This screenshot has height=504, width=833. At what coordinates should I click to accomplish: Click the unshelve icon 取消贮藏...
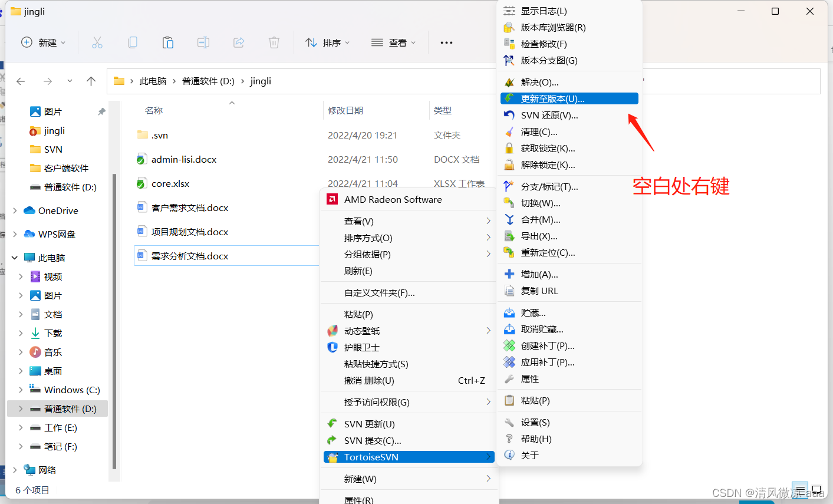point(509,330)
